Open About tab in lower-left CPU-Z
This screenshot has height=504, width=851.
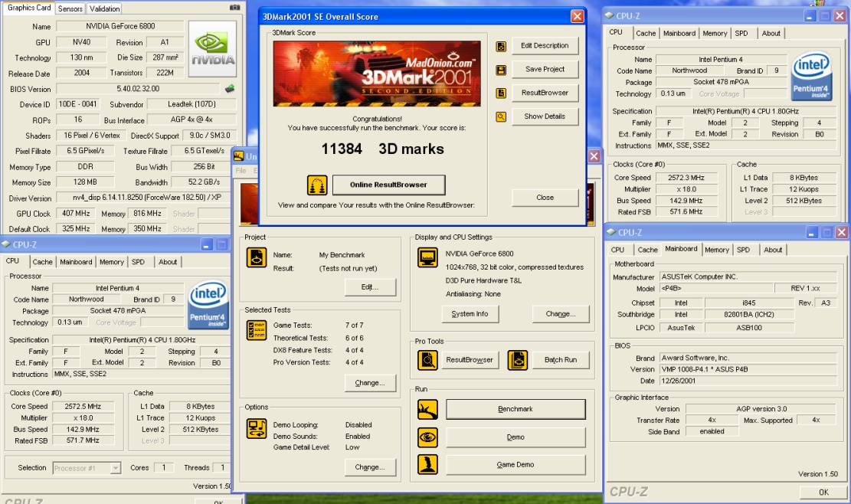point(168,261)
